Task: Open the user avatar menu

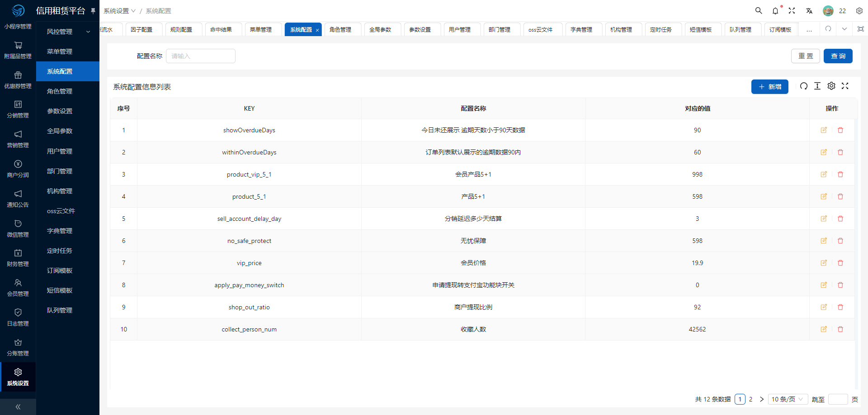Action: pos(828,11)
